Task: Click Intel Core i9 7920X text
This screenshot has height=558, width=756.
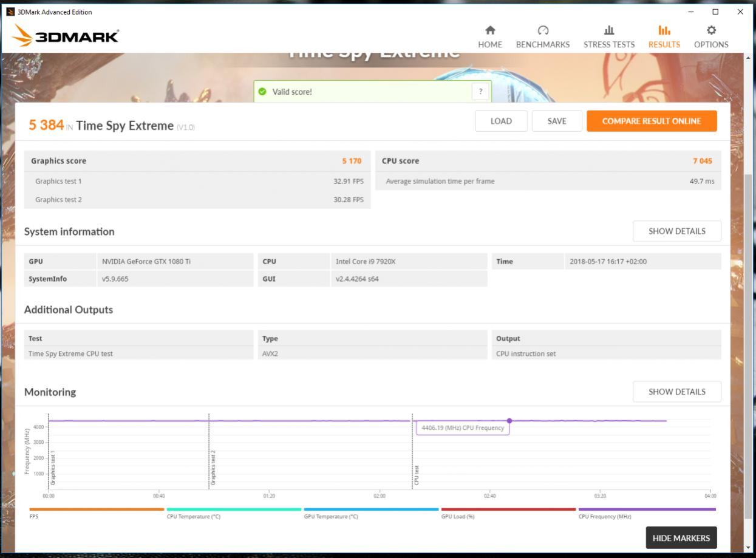Action: click(366, 262)
